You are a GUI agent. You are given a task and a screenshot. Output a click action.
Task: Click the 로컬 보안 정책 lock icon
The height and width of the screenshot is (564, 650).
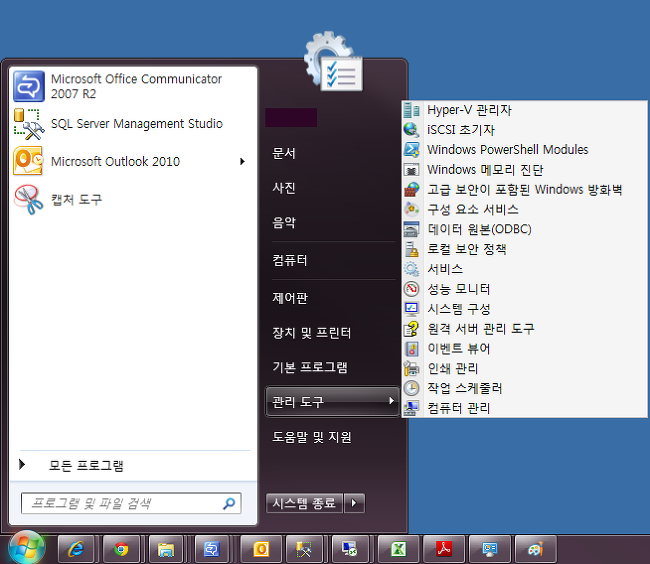click(412, 249)
